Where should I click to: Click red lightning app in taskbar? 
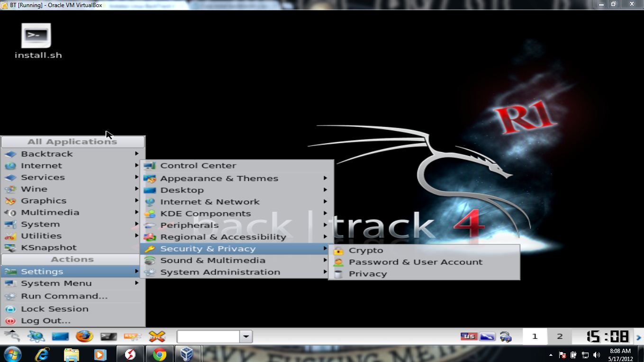click(130, 354)
